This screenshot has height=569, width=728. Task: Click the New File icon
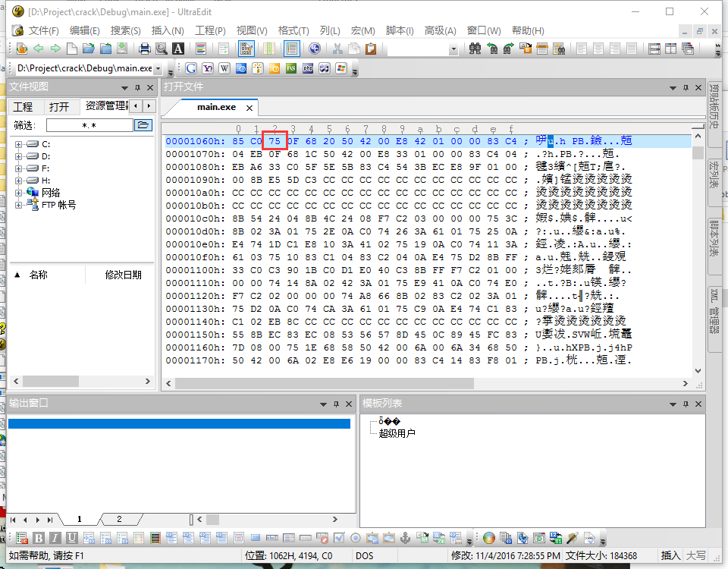[72, 49]
